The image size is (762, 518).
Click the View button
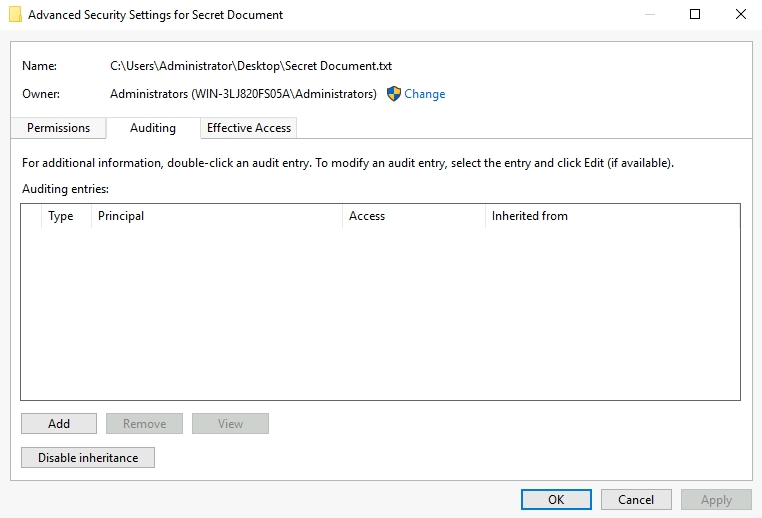[230, 424]
